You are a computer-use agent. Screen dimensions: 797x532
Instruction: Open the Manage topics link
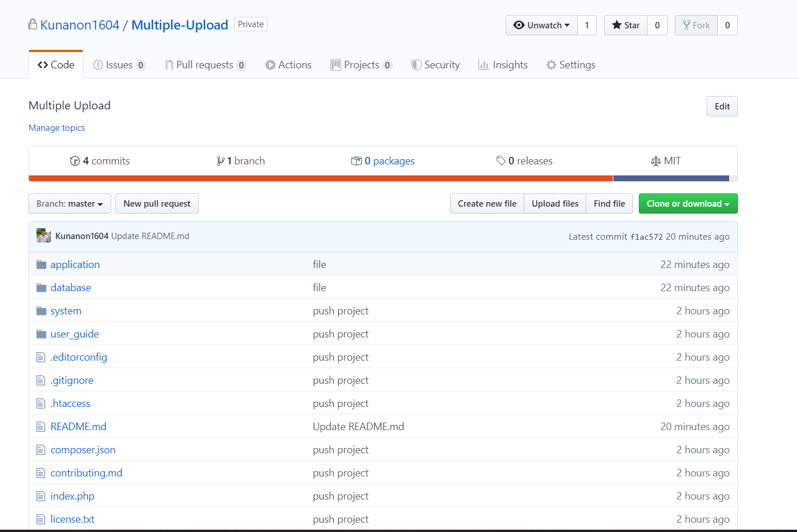56,127
